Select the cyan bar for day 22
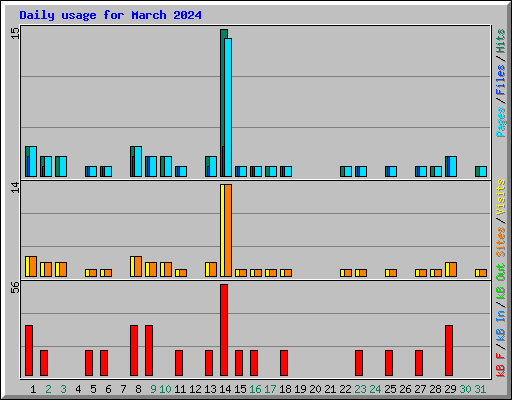Image resolution: width=512 pixels, height=400 pixels. (x=348, y=171)
